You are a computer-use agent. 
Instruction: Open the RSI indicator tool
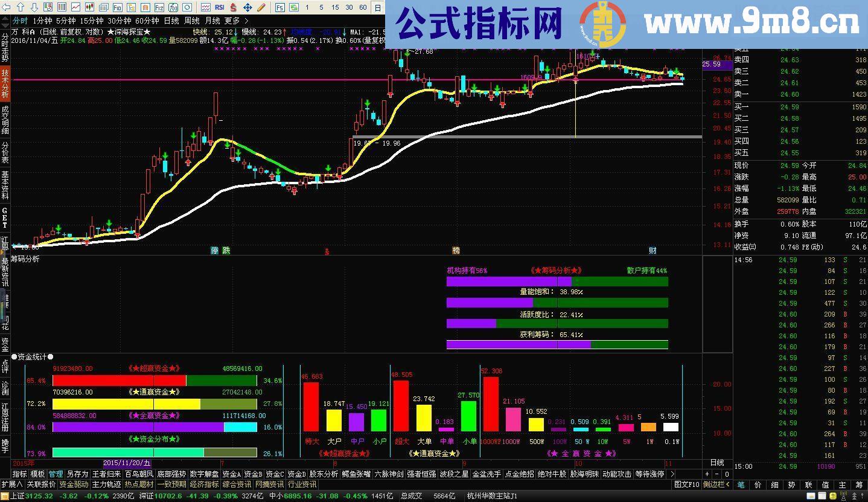[x=219, y=8]
